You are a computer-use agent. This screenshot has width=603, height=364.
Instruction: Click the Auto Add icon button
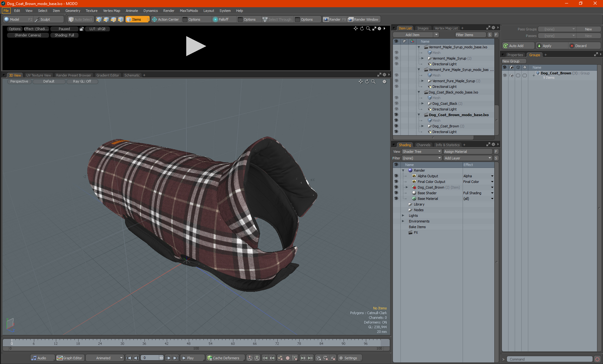coord(506,46)
